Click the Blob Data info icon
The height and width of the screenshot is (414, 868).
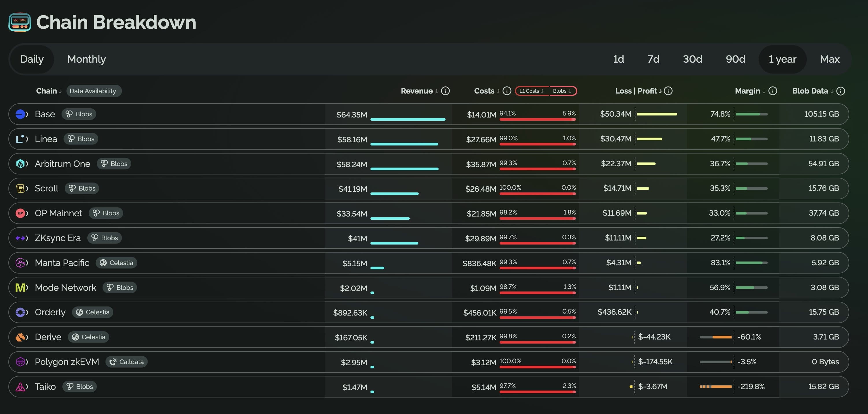[841, 91]
